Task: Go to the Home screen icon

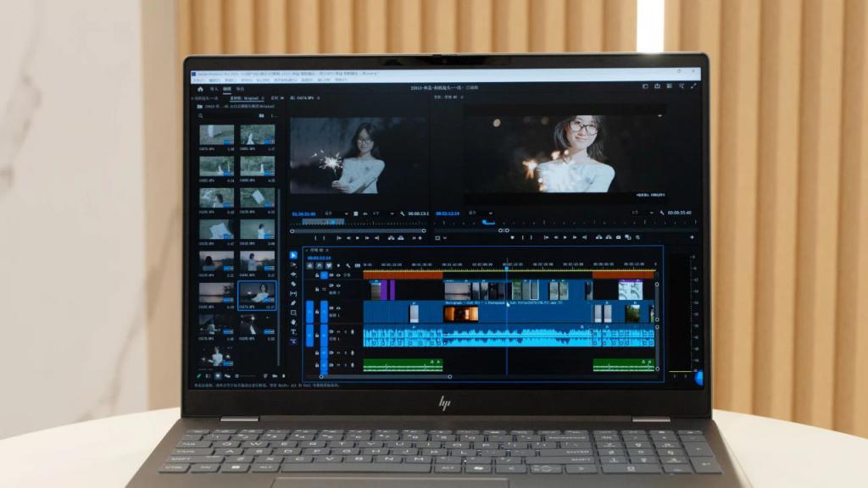Action: pyautogui.click(x=200, y=89)
